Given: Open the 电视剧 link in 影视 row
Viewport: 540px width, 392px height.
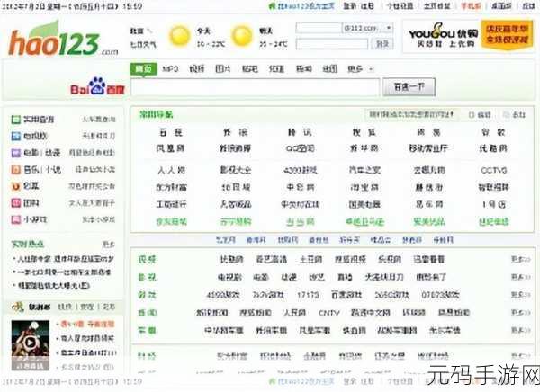Looking at the screenshot, I should click(229, 277).
